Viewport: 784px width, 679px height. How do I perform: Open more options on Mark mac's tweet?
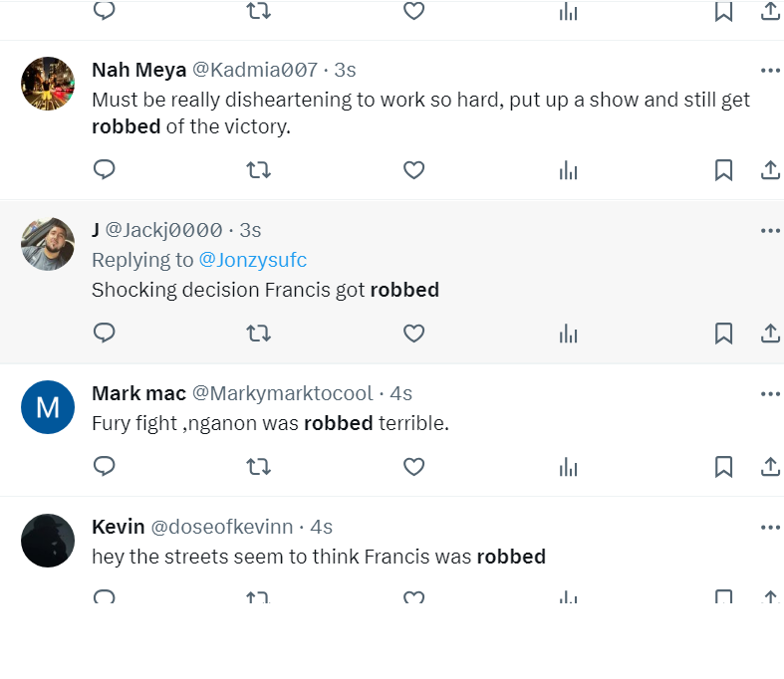pos(770,393)
